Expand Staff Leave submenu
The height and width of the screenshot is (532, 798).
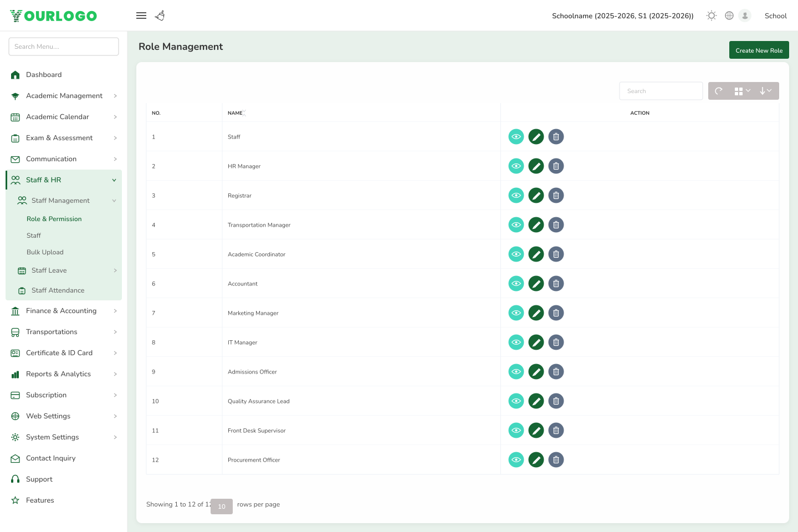[x=66, y=270]
